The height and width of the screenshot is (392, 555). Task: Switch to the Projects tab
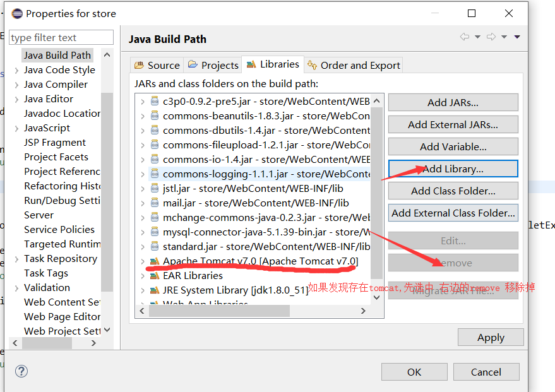[213, 65]
